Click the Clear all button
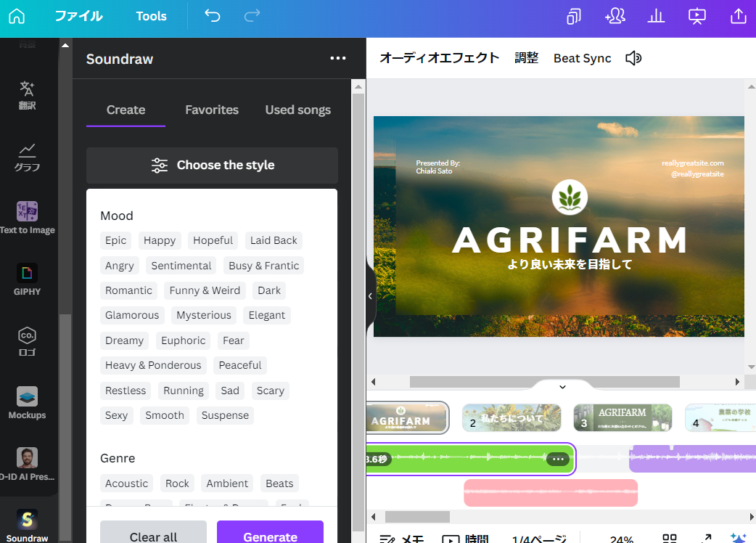The width and height of the screenshot is (756, 543). [x=153, y=534]
